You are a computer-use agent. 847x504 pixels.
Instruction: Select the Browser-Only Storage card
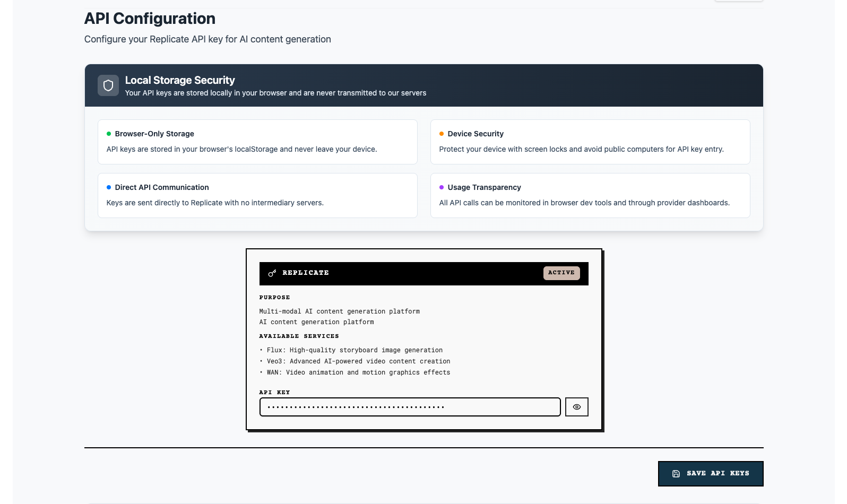(x=257, y=142)
